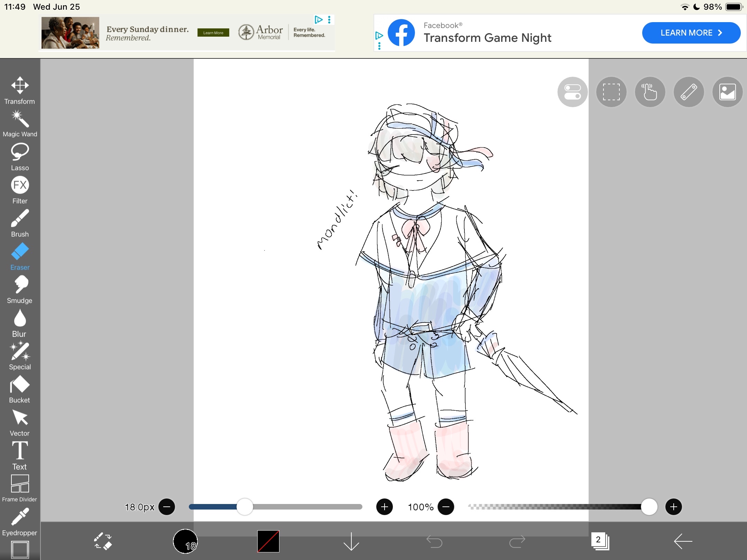The image size is (747, 560).
Task: Open Facebook ad options three dots
Action: click(x=379, y=46)
